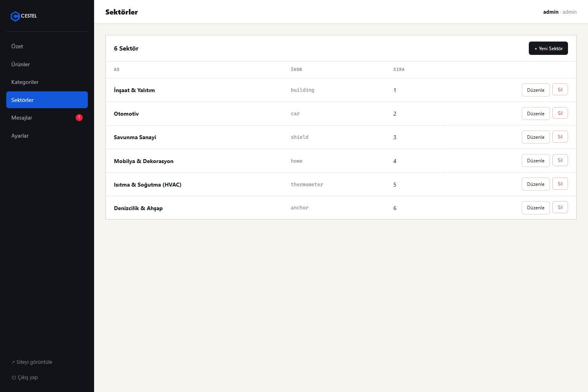588x392 pixels.
Task: Click the '6 Sektör' count heading
Action: (126, 49)
